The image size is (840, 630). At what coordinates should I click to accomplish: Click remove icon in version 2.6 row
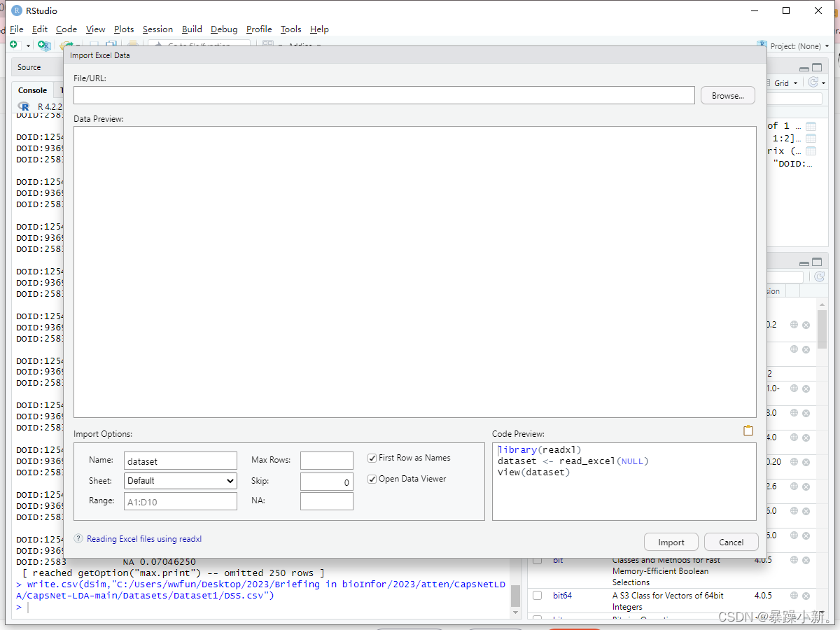coord(806,486)
